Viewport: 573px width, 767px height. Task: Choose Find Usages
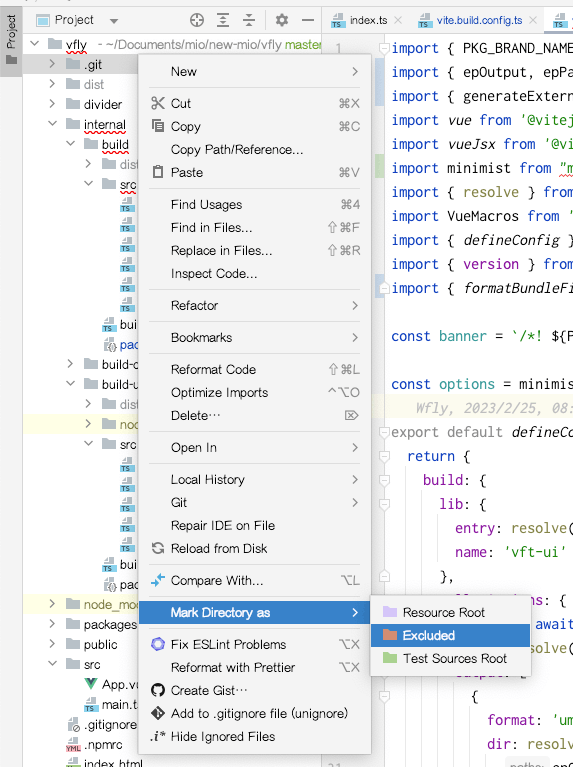click(x=254, y=204)
